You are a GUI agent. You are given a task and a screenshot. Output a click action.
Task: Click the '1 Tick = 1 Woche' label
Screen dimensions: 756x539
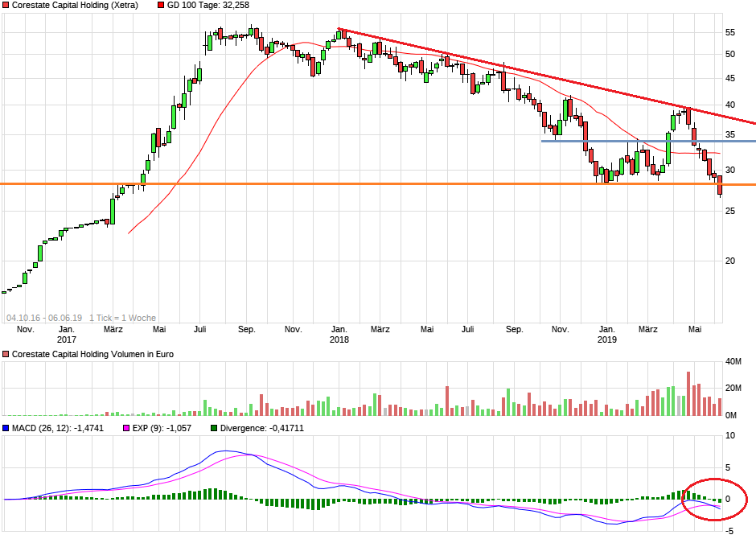point(122,319)
